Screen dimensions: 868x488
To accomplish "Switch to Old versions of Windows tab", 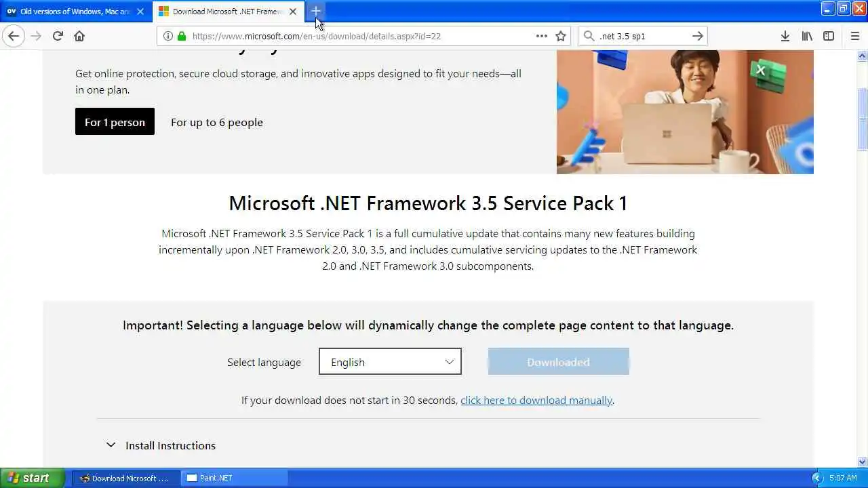I will [75, 12].
